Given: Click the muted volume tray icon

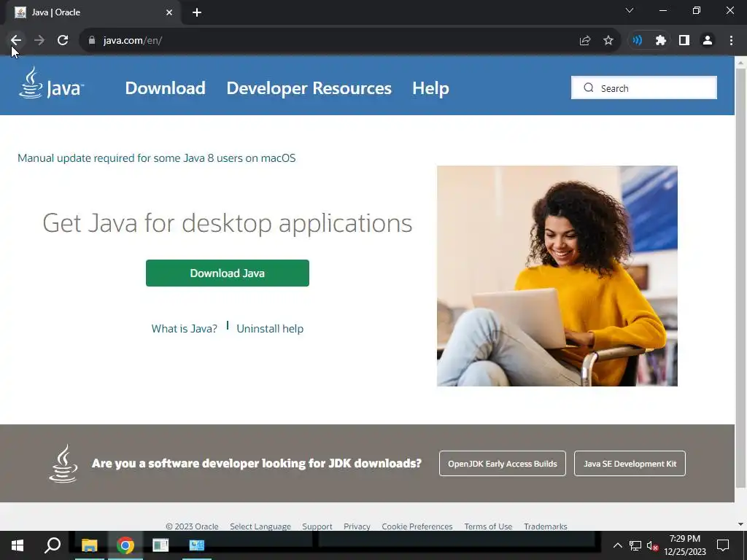Looking at the screenshot, I should [653, 545].
